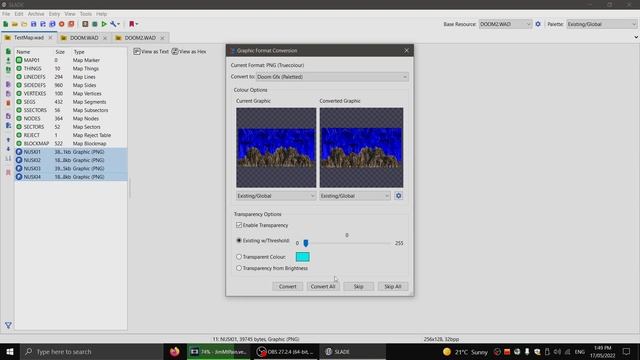Click the Save As toolbar icon
Viewport: 640px width, 360px height.
[x=43, y=24]
